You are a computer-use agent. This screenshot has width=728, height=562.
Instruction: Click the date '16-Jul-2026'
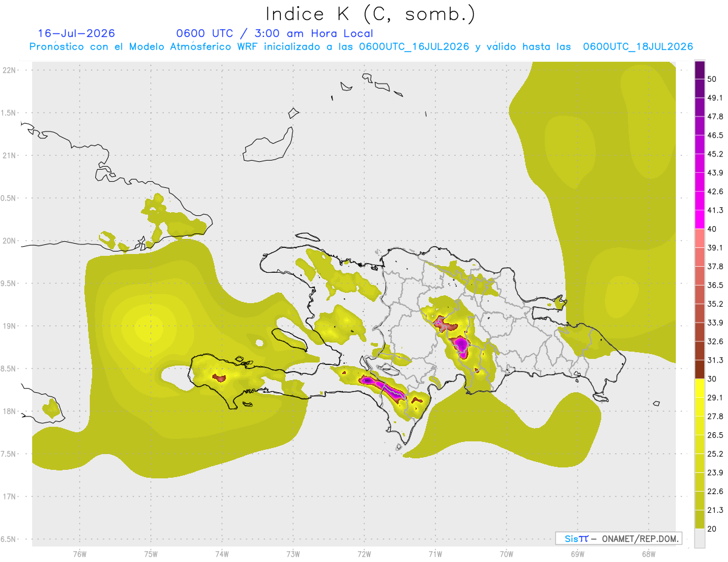click(76, 33)
